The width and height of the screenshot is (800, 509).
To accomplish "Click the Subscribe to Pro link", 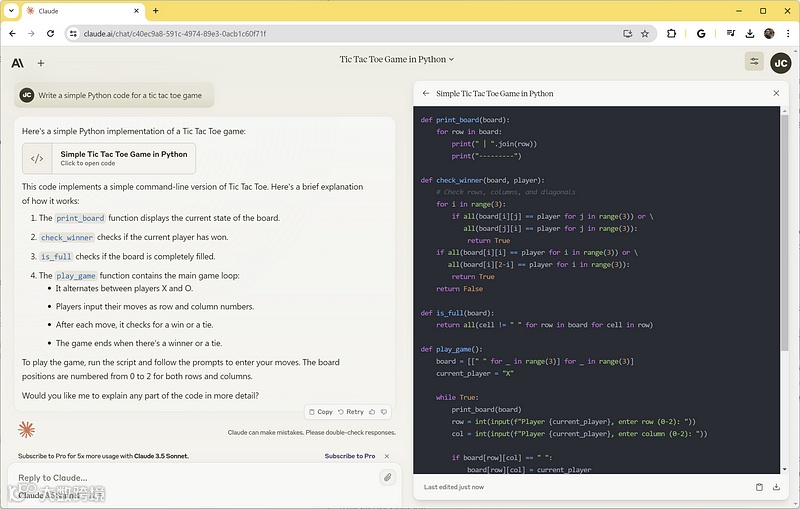I will click(x=349, y=456).
